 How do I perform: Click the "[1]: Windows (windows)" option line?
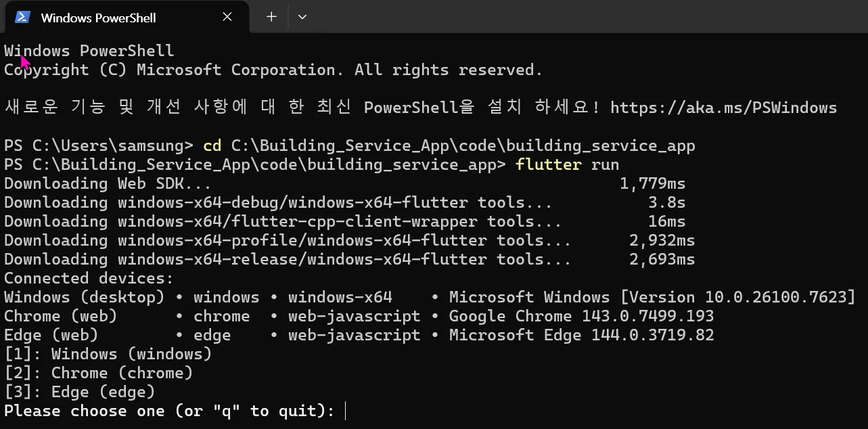click(x=108, y=354)
